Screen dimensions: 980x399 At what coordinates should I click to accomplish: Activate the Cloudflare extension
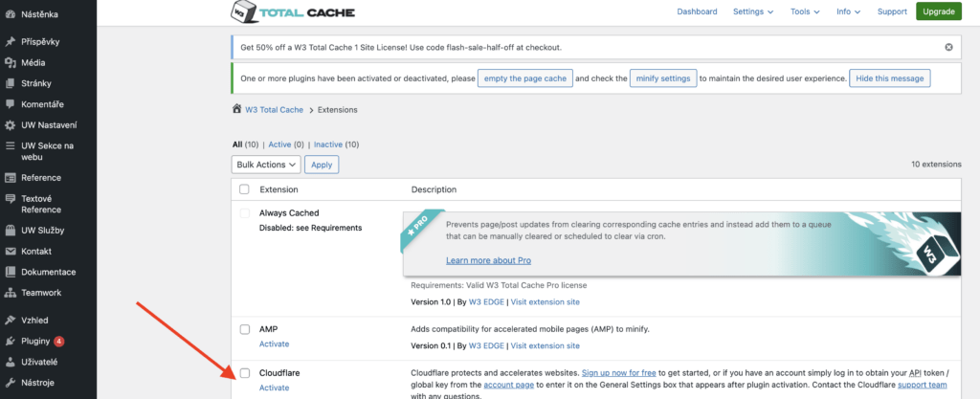tap(274, 388)
